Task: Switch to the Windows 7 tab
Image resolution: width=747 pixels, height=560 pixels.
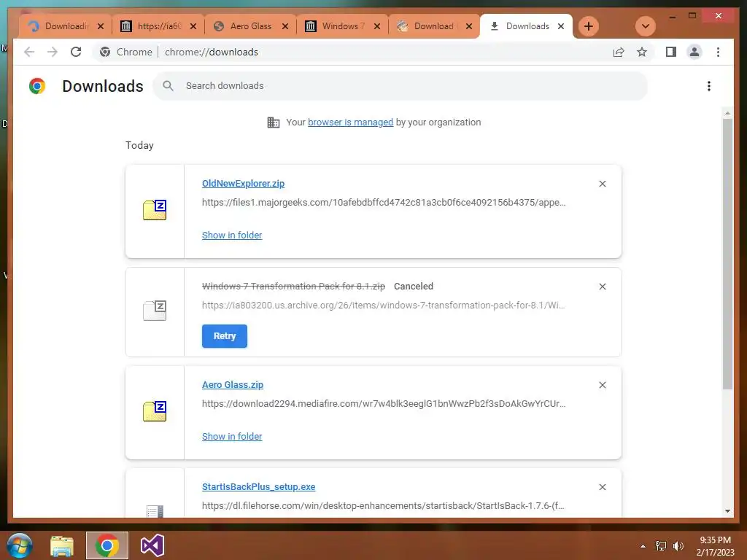Action: (343, 26)
